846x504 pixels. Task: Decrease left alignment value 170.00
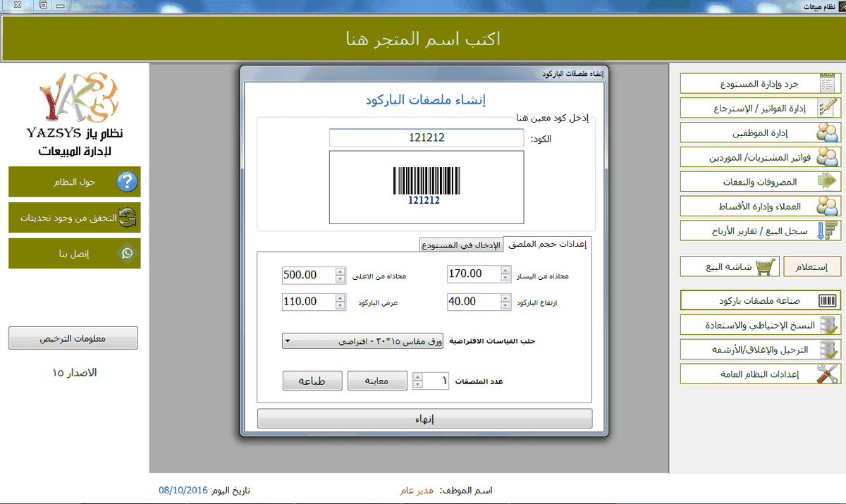click(505, 278)
